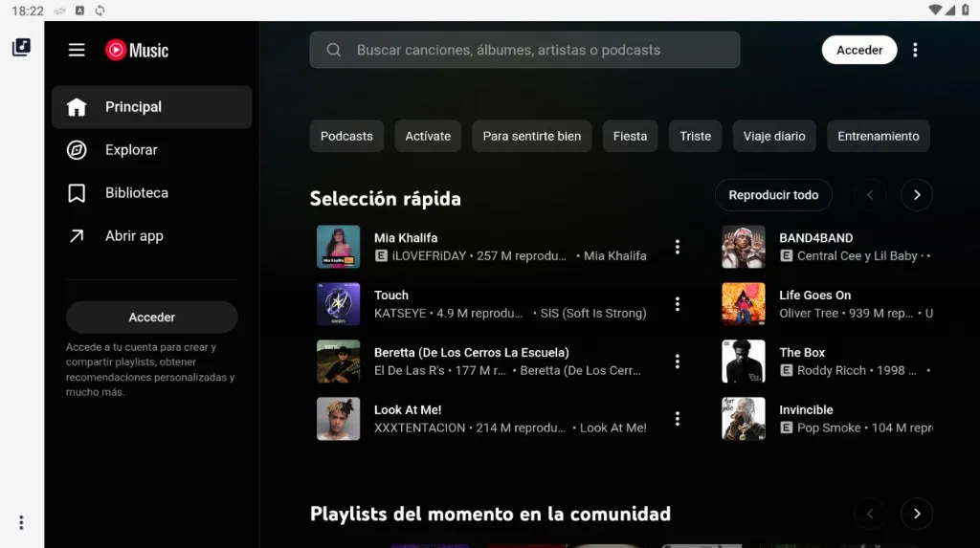
Task: Open options menu for Mia Khalifa song
Action: click(x=678, y=247)
